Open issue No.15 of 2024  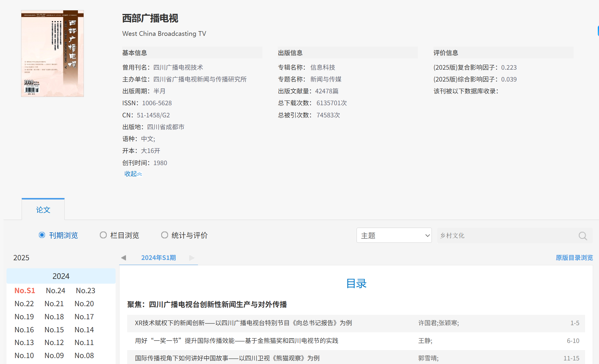coord(54,330)
